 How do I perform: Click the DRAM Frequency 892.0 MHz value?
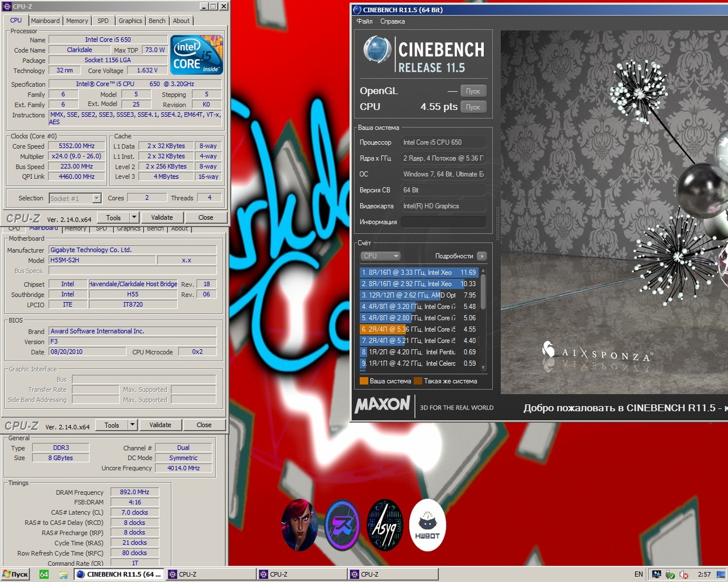[x=135, y=492]
